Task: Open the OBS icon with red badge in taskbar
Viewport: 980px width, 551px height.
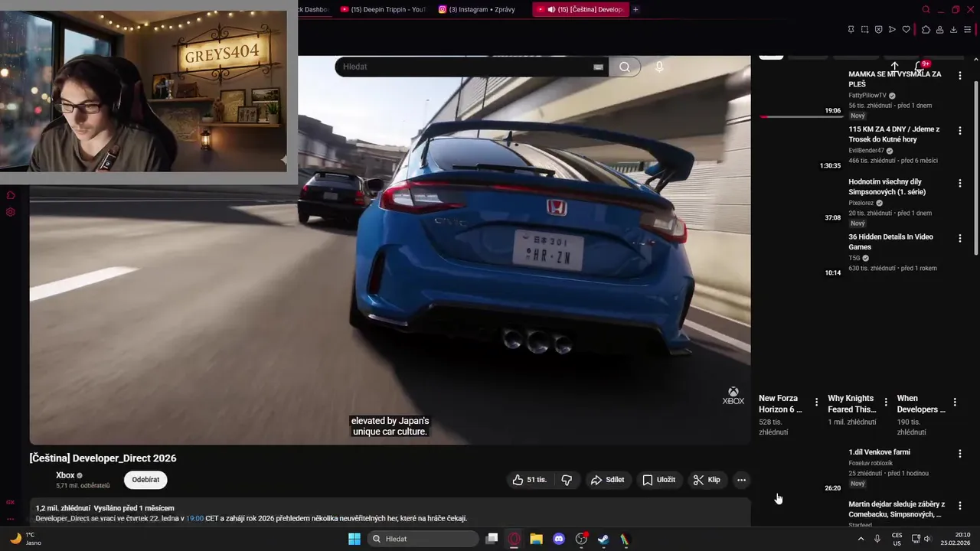Action: (581, 539)
